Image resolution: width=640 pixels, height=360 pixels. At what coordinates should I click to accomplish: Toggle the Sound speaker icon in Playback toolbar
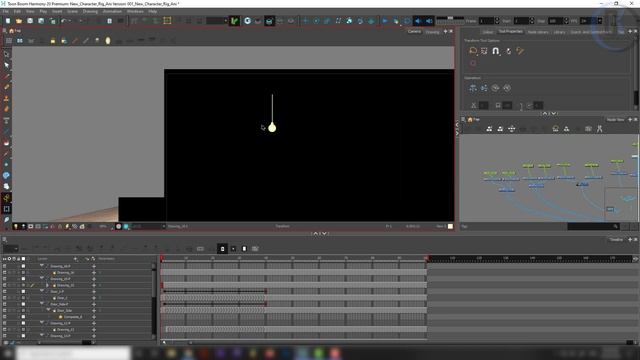418,21
